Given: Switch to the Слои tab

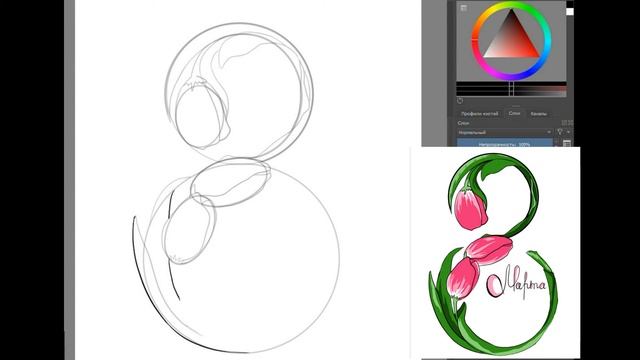Looking at the screenshot, I should click(514, 113).
